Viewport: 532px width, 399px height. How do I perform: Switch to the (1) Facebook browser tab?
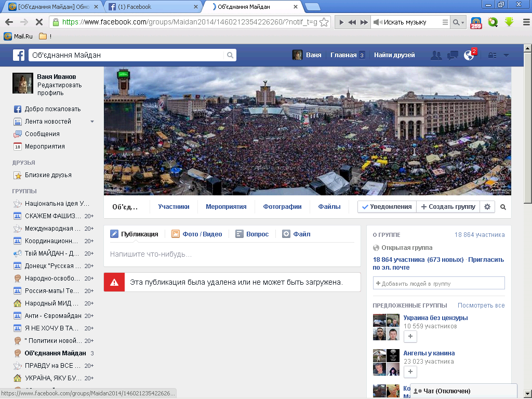coord(153,6)
